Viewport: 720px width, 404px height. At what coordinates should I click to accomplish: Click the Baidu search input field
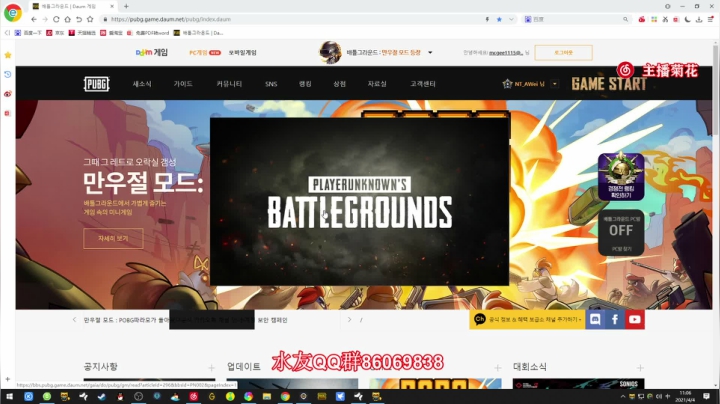pyautogui.click(x=576, y=19)
